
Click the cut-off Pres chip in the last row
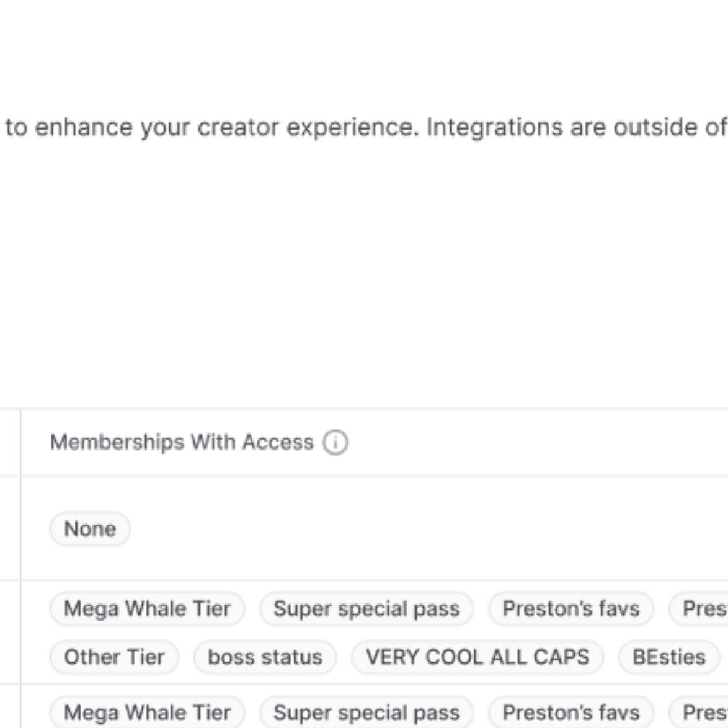pyautogui.click(x=699, y=712)
